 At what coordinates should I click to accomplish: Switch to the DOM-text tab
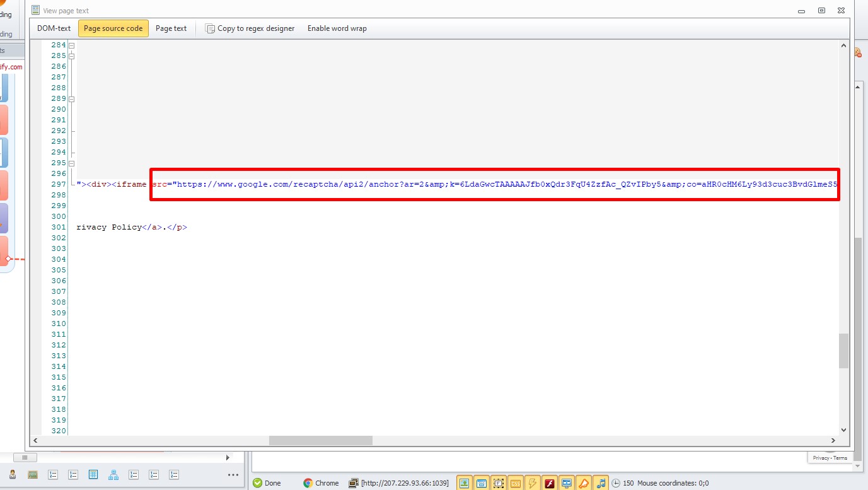(54, 28)
